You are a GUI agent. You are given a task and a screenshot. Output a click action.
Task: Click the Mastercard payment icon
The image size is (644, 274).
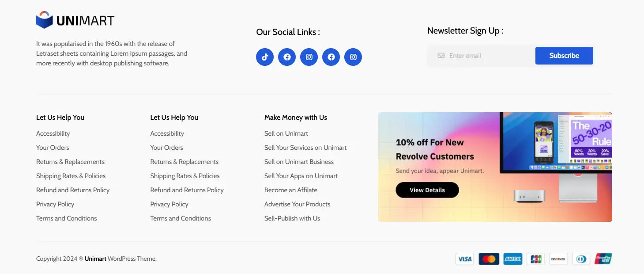click(x=489, y=259)
